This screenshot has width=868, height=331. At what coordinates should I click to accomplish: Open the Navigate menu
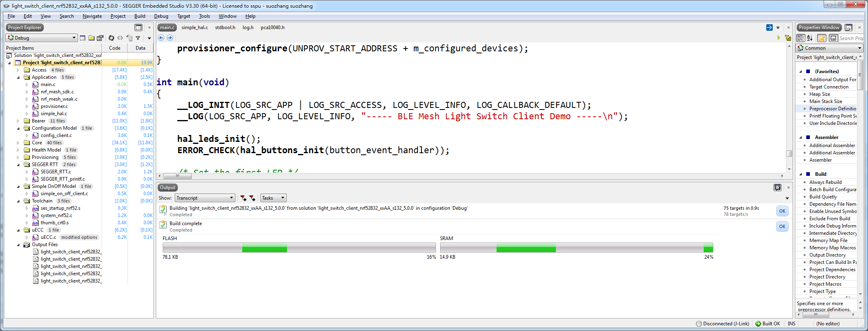tap(92, 16)
